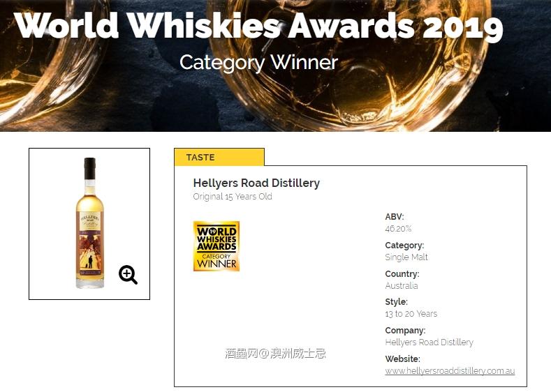
Task: Open the www.hellyersroaddistillery.com.au website link
Action: (450, 371)
